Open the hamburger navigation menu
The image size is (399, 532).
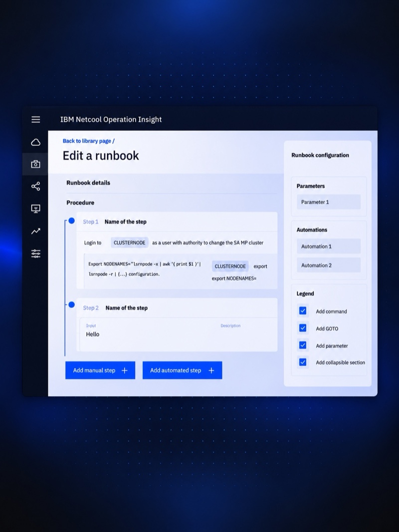(x=35, y=119)
